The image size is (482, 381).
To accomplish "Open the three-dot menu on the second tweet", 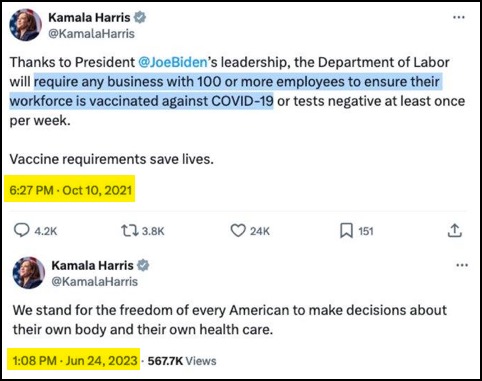I will pos(462,265).
